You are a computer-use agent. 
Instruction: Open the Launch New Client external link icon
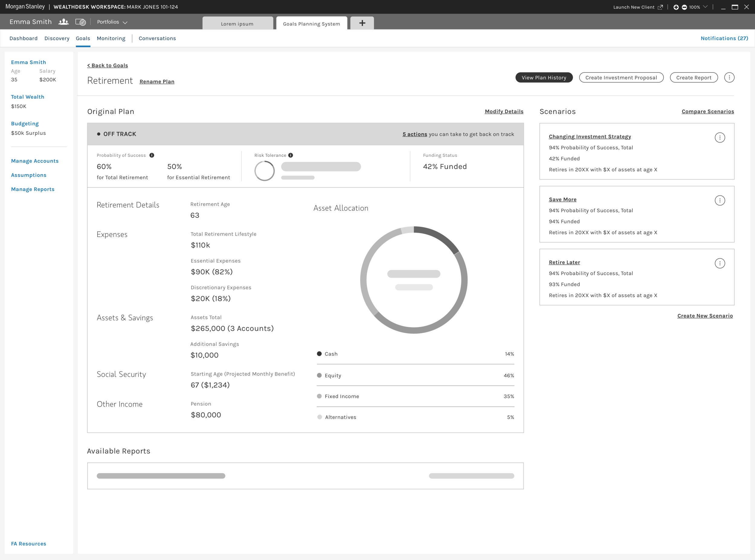pyautogui.click(x=660, y=7)
